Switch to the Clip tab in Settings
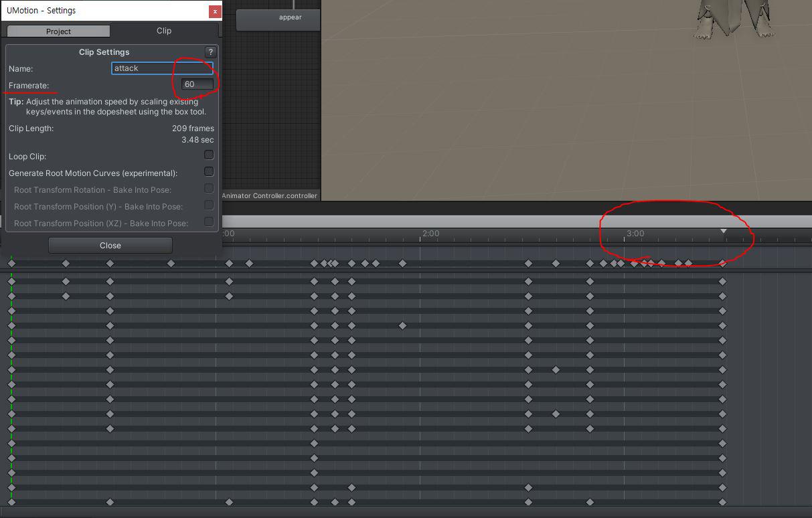 [164, 31]
